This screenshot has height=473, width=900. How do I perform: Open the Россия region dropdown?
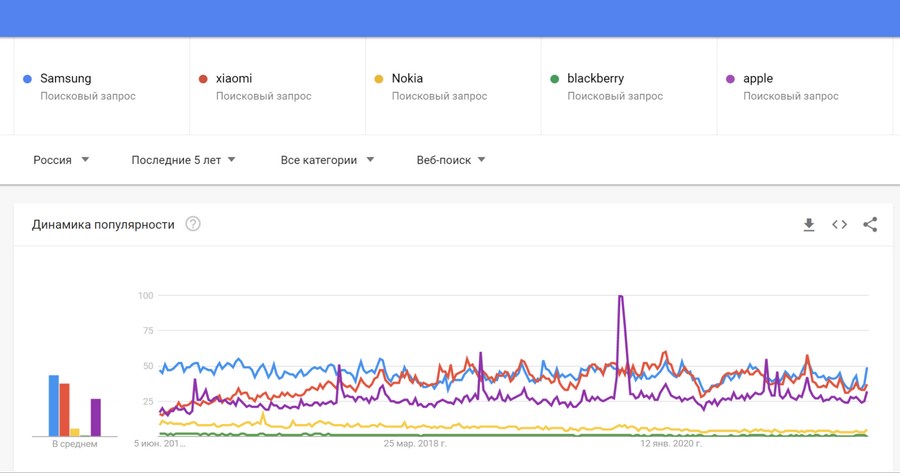click(x=61, y=160)
